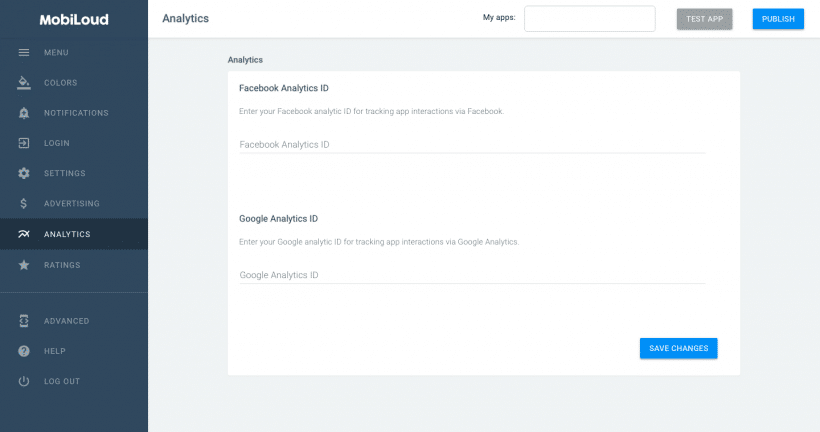Click the Help question mark icon
Viewport: 820px width, 432px height.
pyautogui.click(x=24, y=351)
